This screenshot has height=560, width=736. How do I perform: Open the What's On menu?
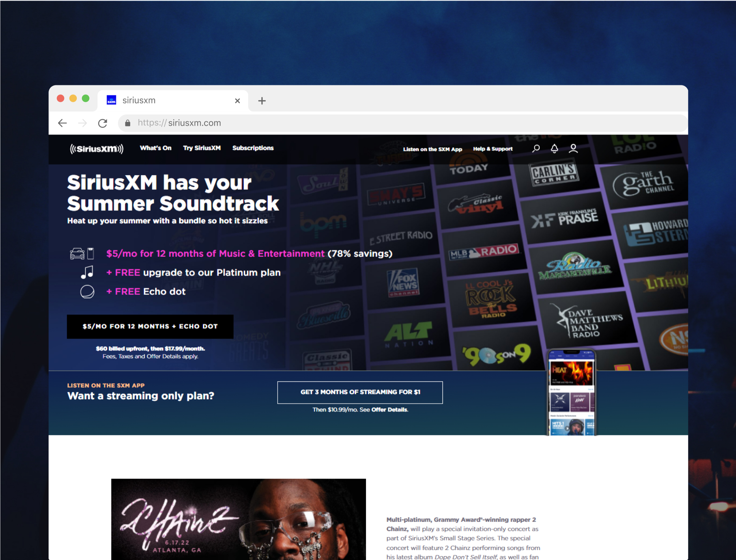pyautogui.click(x=155, y=148)
